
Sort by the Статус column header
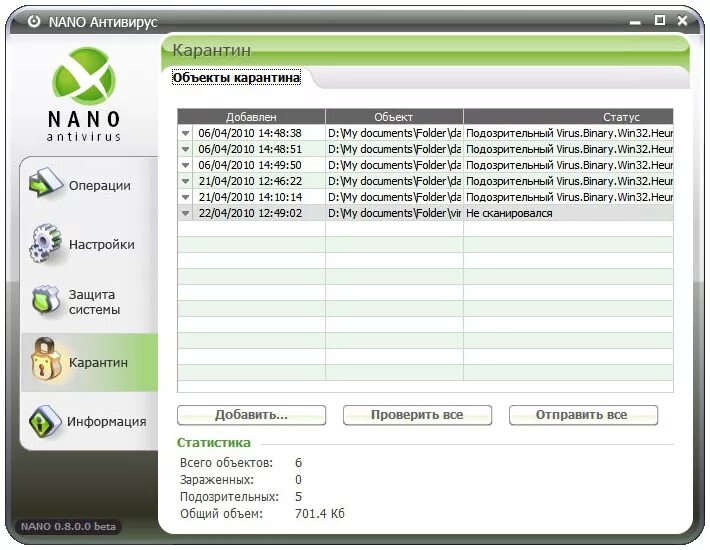(x=569, y=117)
